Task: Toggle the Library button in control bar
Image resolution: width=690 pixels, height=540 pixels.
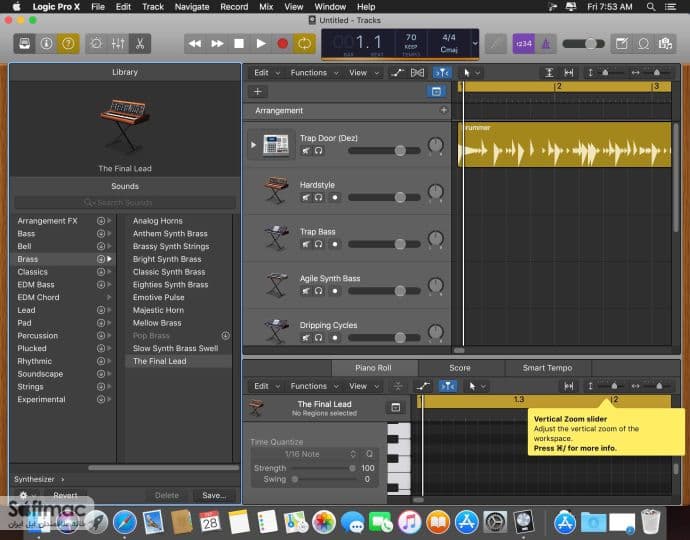Action: [24, 44]
